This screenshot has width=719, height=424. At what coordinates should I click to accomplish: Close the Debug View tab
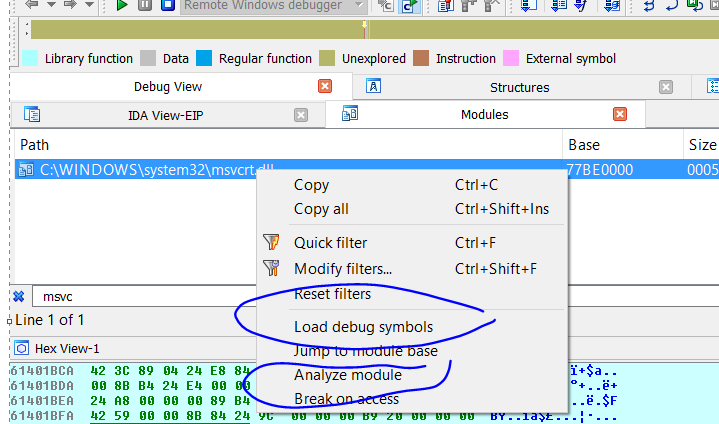[324, 87]
